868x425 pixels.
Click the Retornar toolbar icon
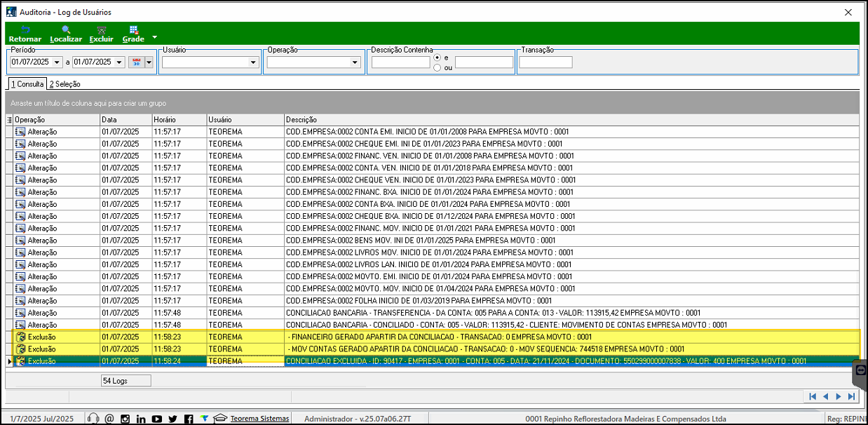[25, 34]
